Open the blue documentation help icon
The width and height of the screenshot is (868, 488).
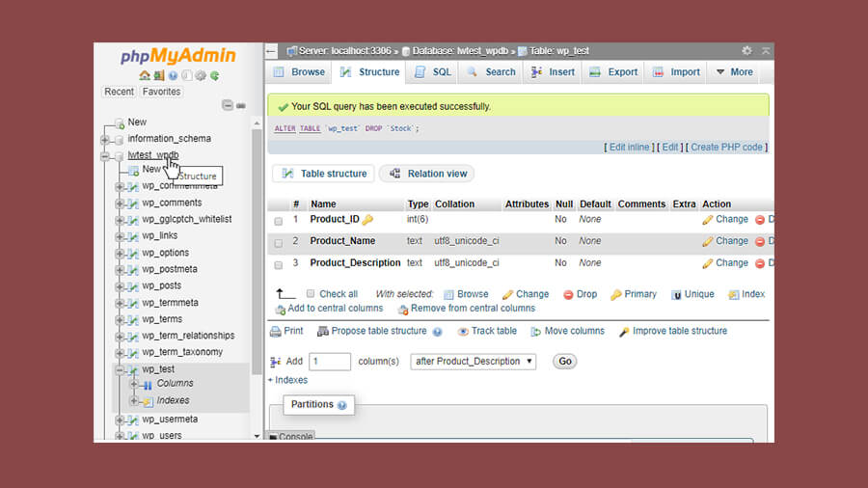tap(173, 75)
